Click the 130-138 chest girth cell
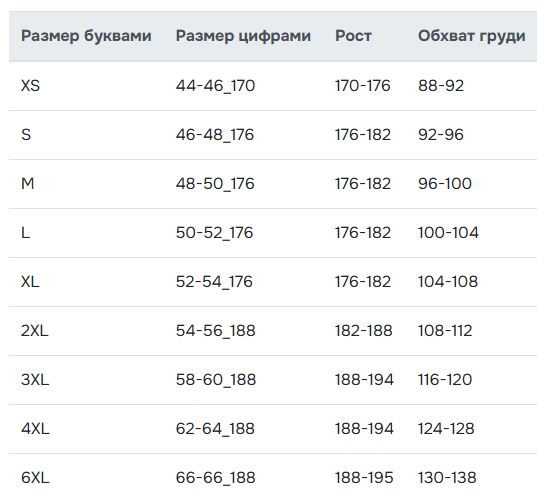The image size is (537, 502). pyautogui.click(x=447, y=477)
